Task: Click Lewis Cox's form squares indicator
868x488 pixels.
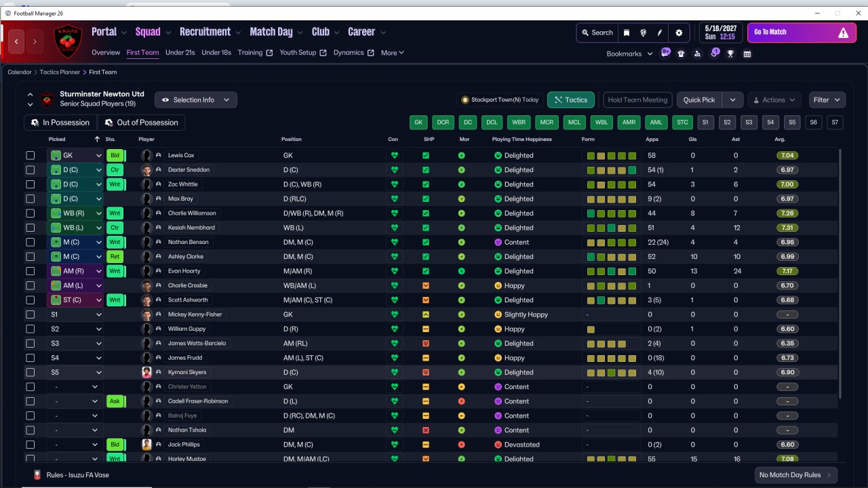Action: tap(612, 155)
